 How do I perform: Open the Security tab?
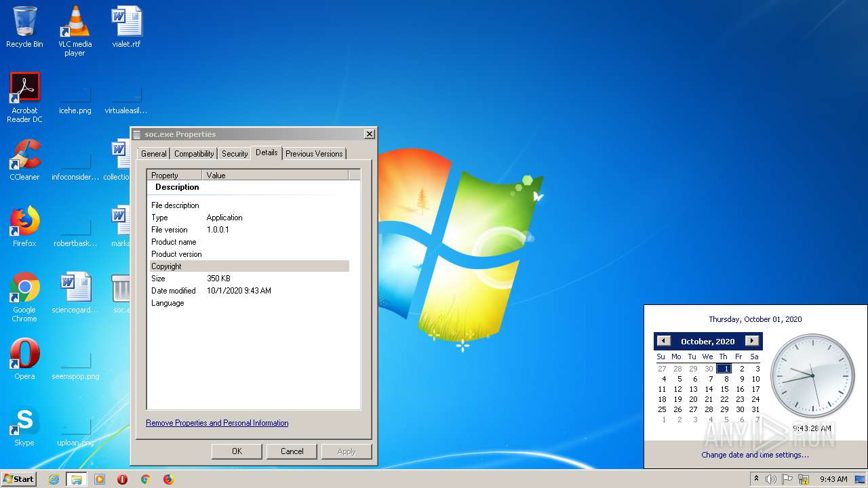point(235,154)
